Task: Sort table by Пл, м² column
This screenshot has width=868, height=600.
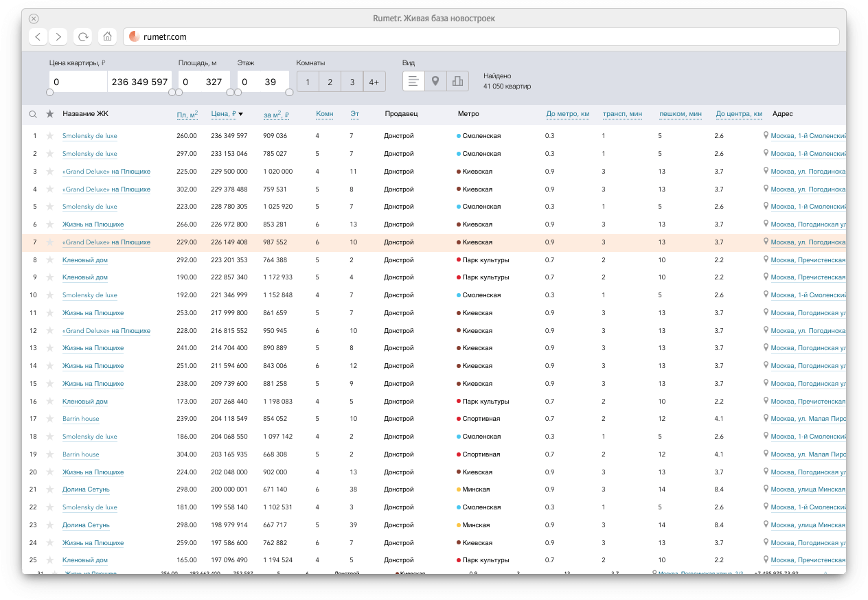Action: pyautogui.click(x=187, y=114)
